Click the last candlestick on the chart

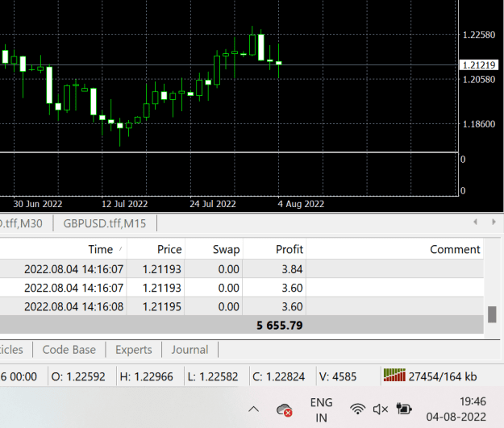point(279,63)
